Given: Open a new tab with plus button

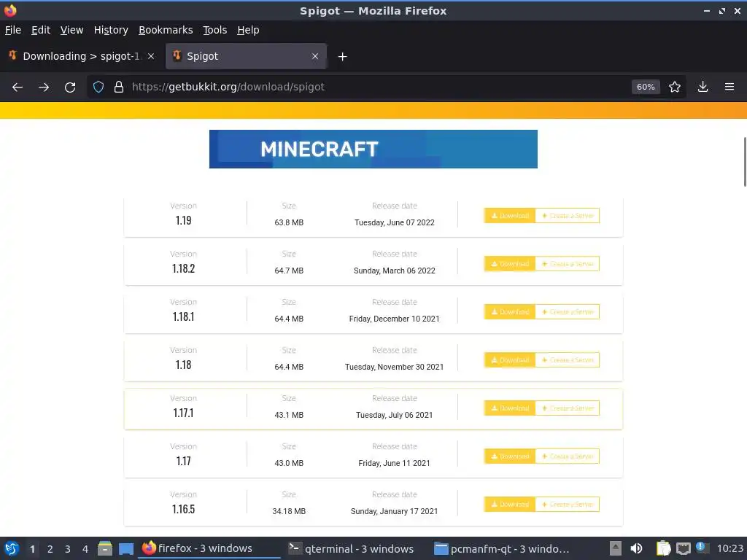Looking at the screenshot, I should [x=342, y=57].
